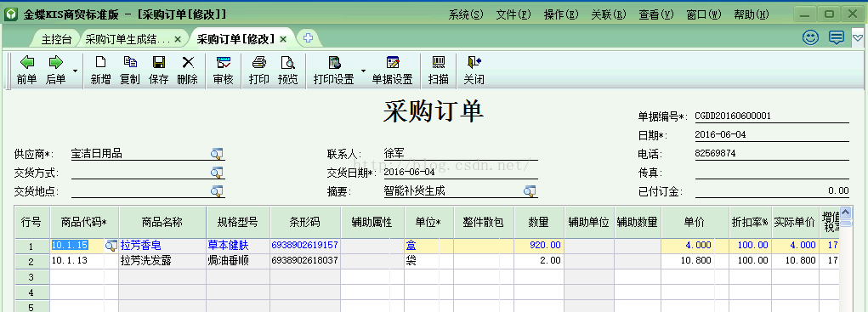Start barcode scan (扫描)
Viewport: 868px width, 312px height.
point(439,71)
